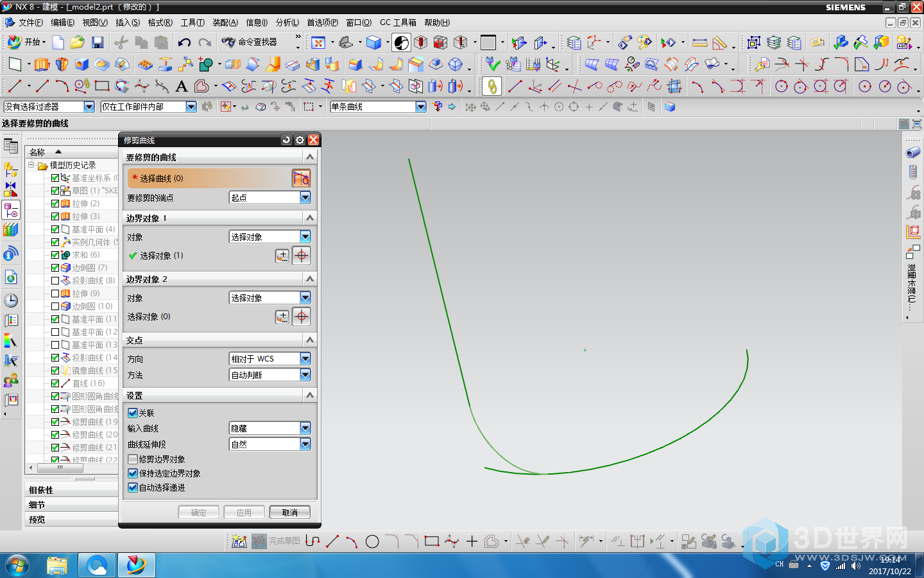The image size is (924, 578).
Task: Reset the Trim Curve dialog
Action: point(286,140)
